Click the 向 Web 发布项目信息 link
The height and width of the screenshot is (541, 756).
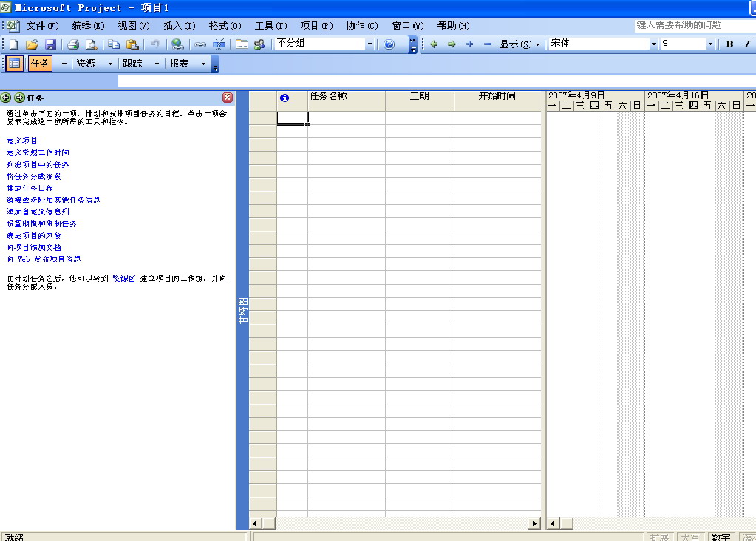pyautogui.click(x=44, y=259)
